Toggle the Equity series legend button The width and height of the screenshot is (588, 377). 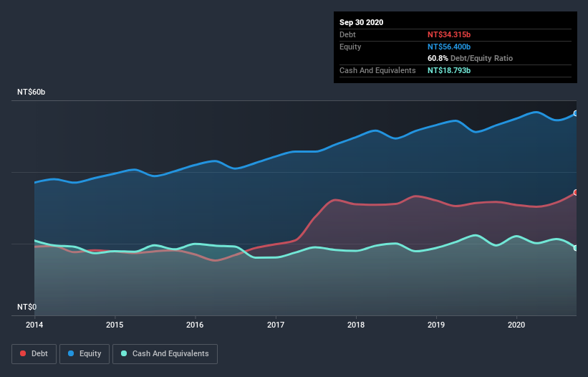click(x=85, y=354)
